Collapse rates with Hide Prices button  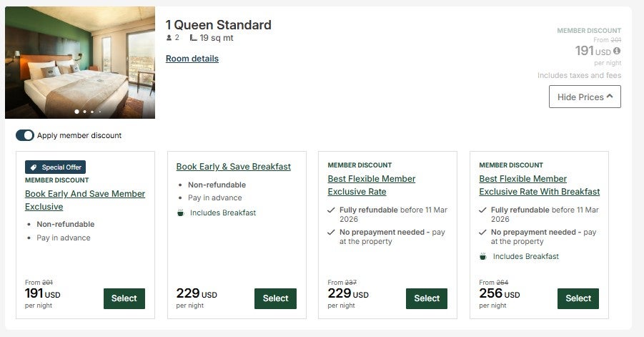point(585,97)
